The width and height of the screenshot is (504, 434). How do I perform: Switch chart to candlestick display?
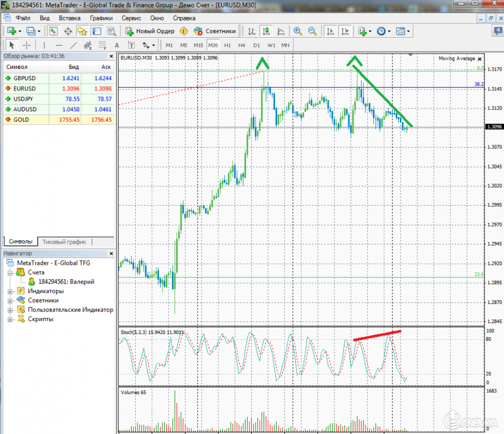(266, 31)
